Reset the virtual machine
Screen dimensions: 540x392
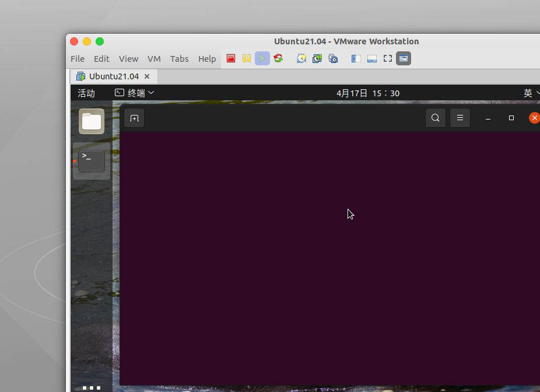click(278, 58)
